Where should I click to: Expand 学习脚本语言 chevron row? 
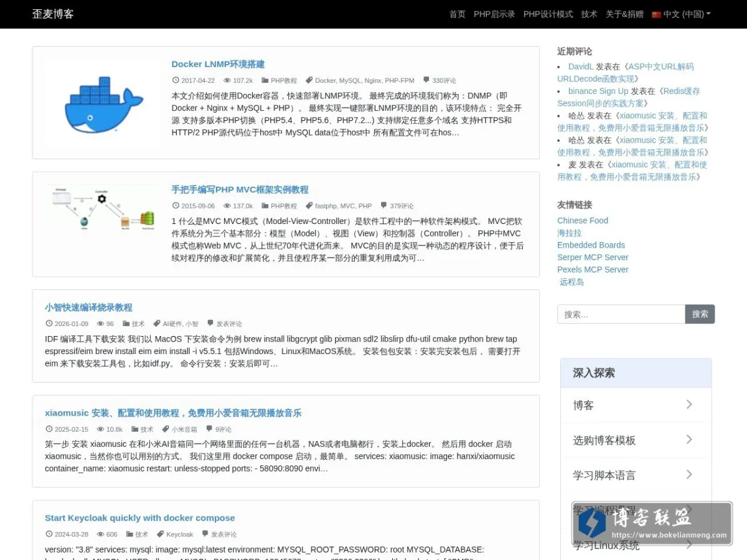(636, 475)
